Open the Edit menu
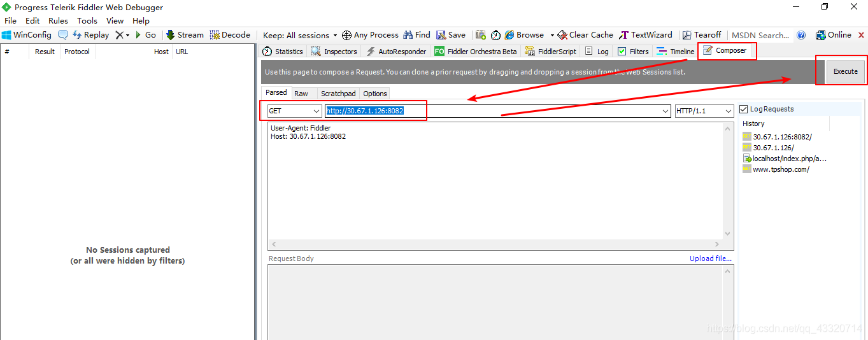Screen dimensions: 868x340 coord(32,21)
